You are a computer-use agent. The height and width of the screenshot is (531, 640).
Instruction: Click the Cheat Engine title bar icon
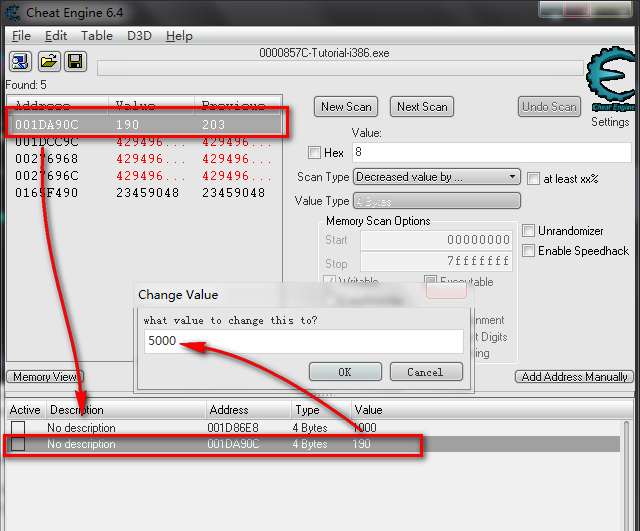(x=13, y=13)
